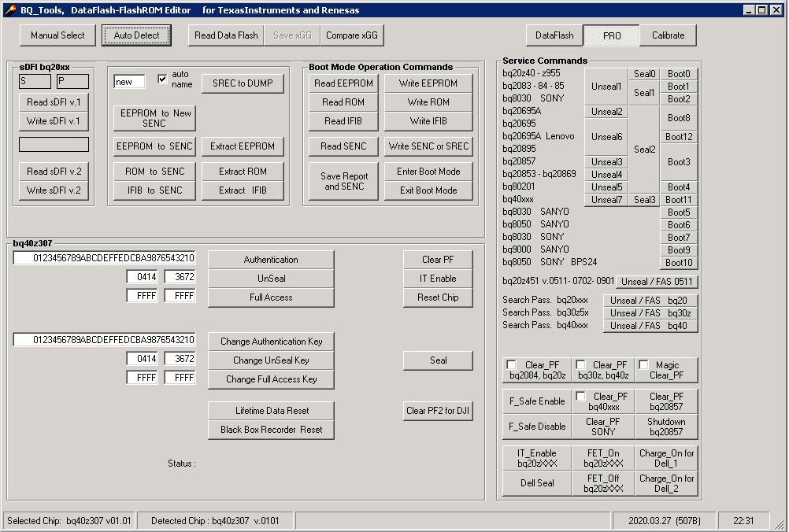789x532 pixels.
Task: Click EEPROM to New SENC
Action: pos(154,118)
